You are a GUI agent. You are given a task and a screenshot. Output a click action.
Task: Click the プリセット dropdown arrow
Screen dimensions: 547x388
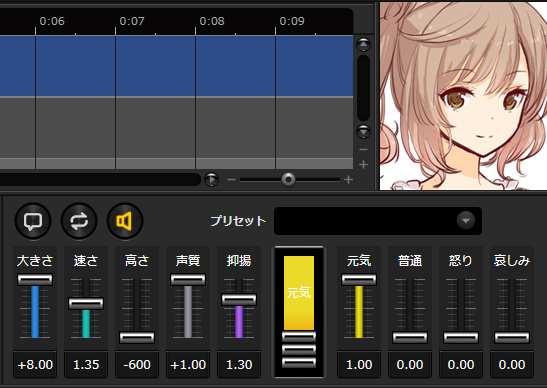[466, 221]
